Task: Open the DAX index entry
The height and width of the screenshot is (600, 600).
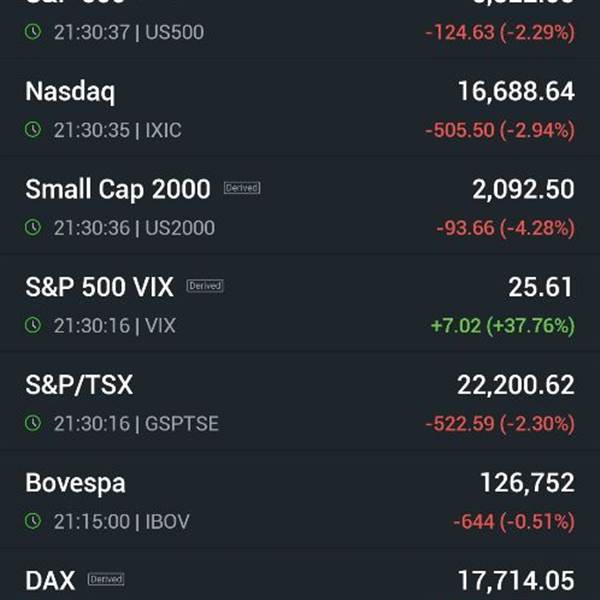Action: click(x=300, y=576)
